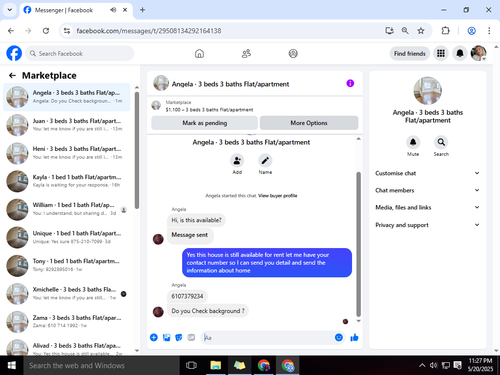
Task: Click the 6107379234 message bubble
Action: coord(187,296)
